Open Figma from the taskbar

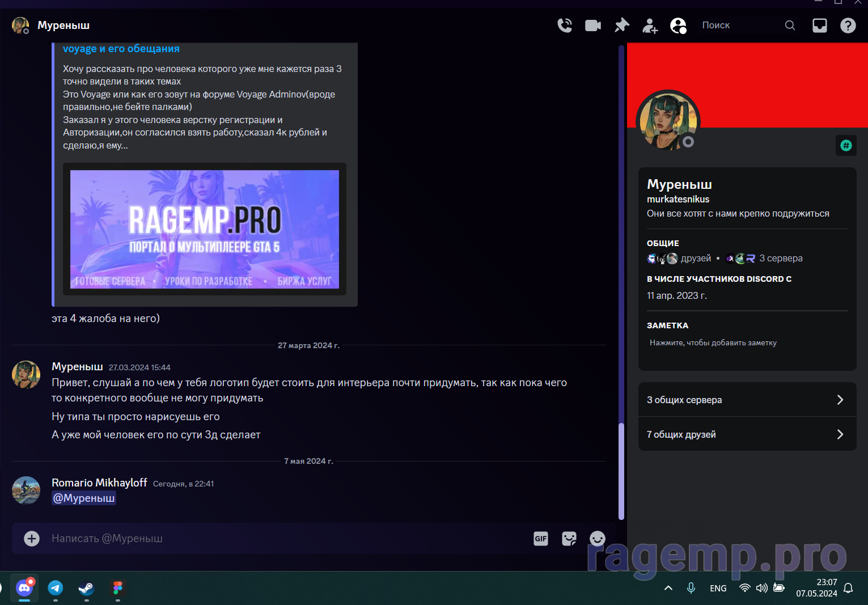click(117, 588)
